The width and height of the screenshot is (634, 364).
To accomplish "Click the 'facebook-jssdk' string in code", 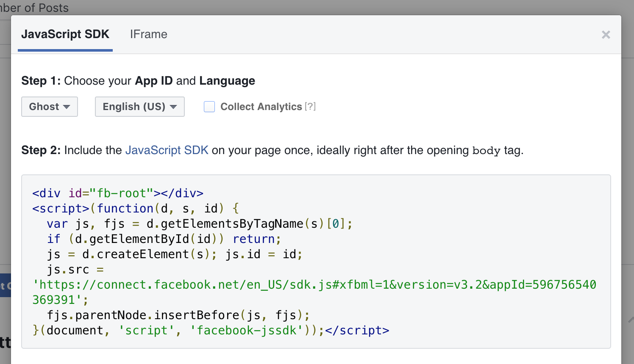I will point(246,331).
